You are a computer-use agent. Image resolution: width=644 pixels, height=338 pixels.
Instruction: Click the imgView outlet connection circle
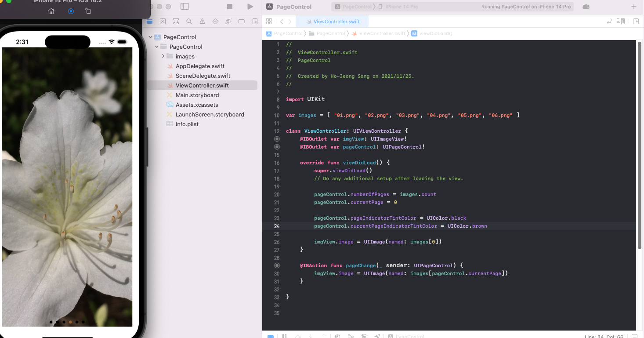click(277, 139)
